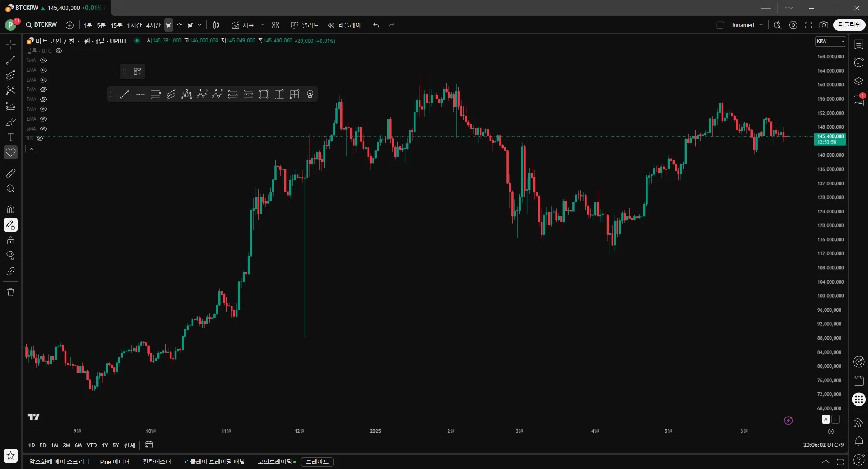Open go-to-date calendar icon

tap(149, 445)
